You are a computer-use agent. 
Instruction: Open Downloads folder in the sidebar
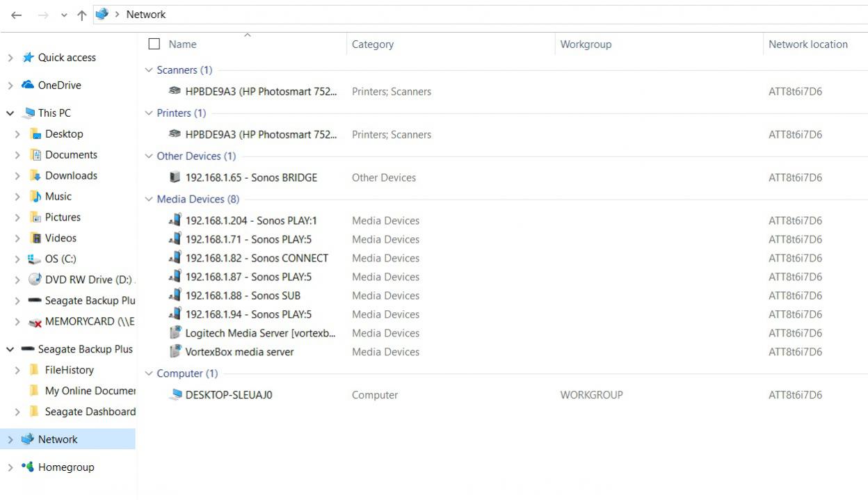[71, 175]
